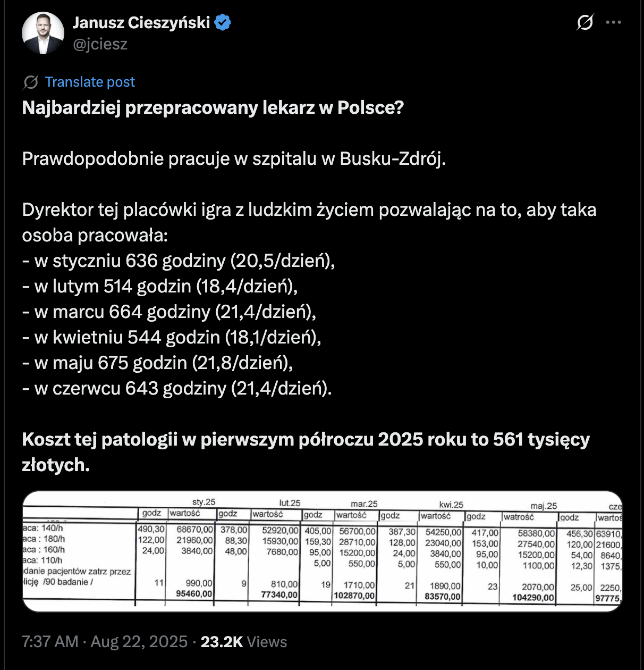Image resolution: width=644 pixels, height=670 pixels.
Task: Click the line "w styczniu 636 godziny"
Action: (x=179, y=261)
